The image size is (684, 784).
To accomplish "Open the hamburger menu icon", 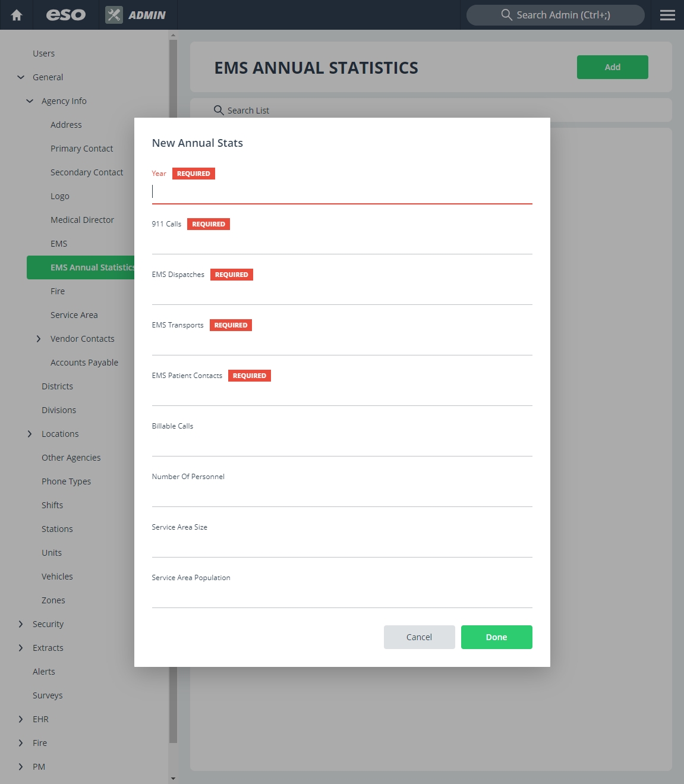I will 667,15.
